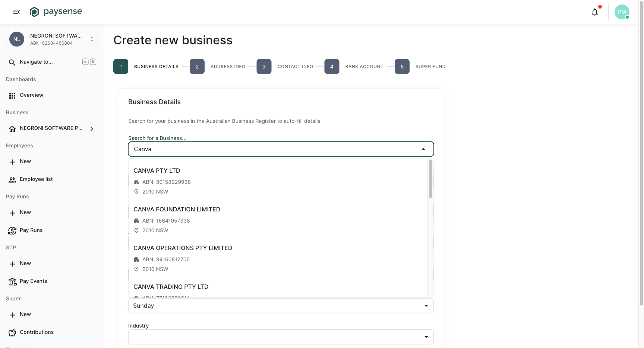Click the page vertical scrollbar
This screenshot has height=348, width=644.
pos(641,153)
